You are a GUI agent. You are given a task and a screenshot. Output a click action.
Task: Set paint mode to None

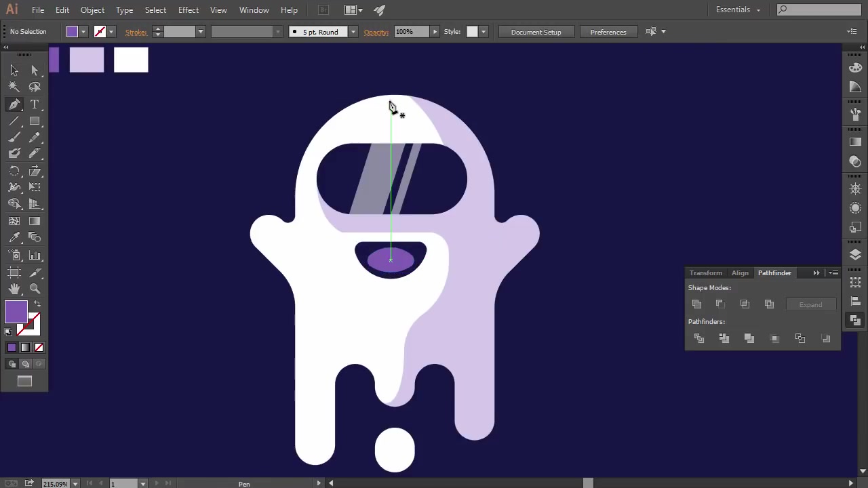39,348
